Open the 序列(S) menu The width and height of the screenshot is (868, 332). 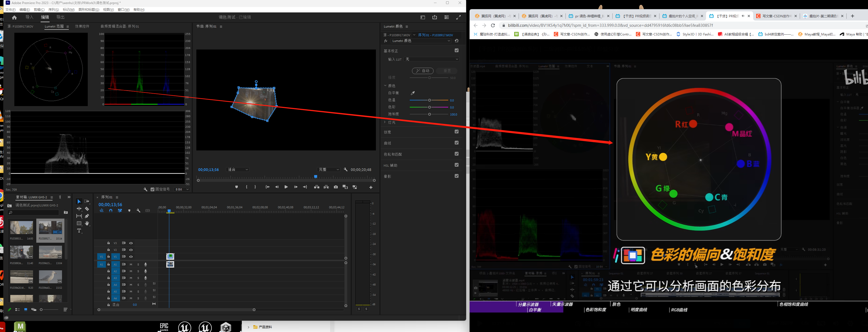coord(54,9)
